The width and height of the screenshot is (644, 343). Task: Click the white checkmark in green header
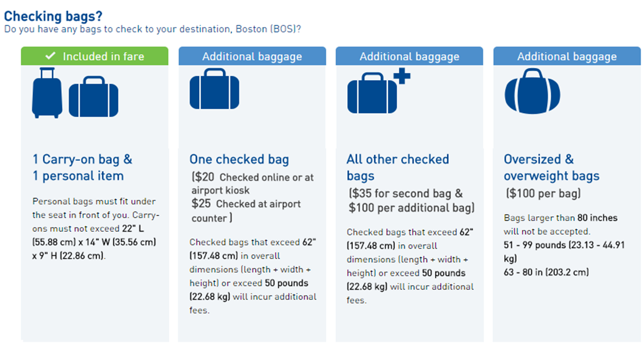pyautogui.click(x=50, y=56)
